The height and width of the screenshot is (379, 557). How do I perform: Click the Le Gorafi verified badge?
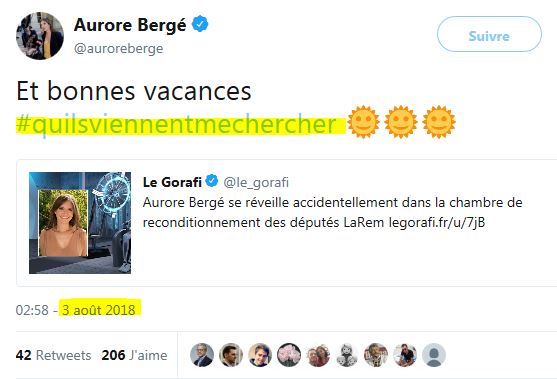212,181
